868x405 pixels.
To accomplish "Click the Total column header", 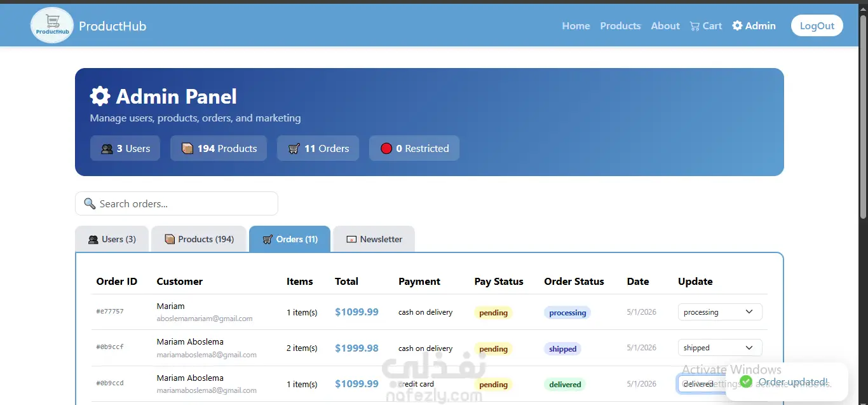I will [346, 281].
